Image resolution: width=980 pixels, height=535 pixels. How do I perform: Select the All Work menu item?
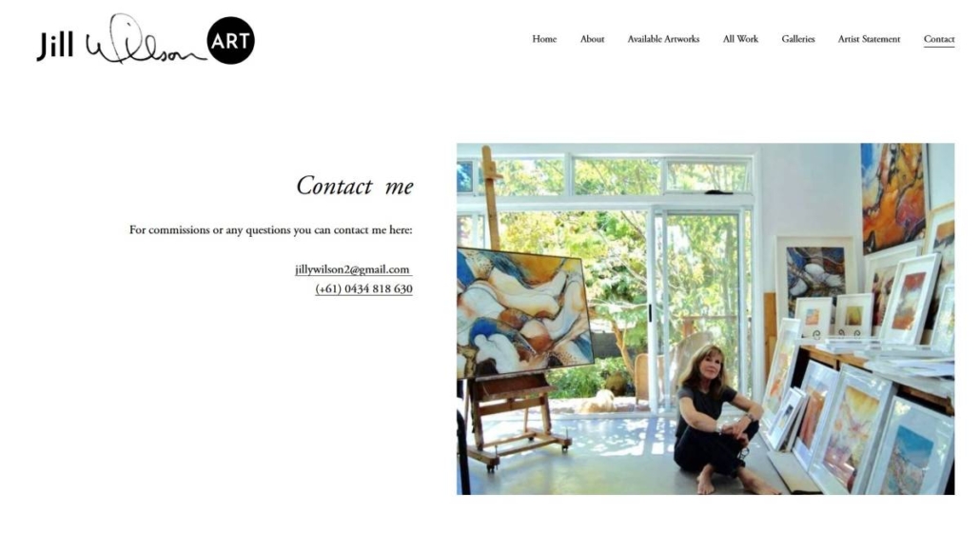[740, 39]
